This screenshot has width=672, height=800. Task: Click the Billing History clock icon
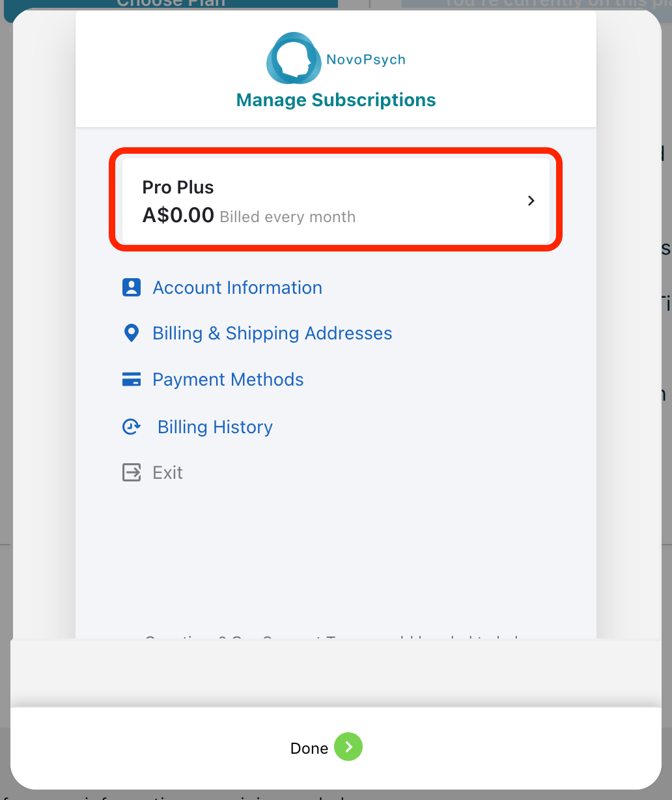132,427
